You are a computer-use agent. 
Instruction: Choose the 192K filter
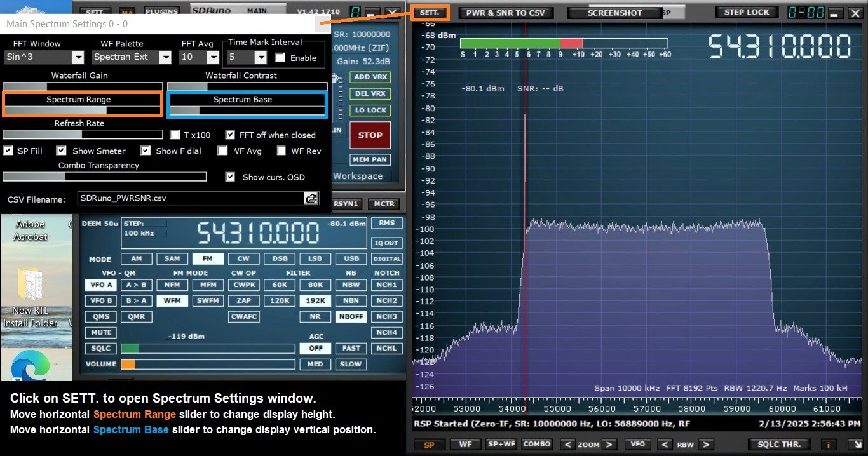click(x=315, y=301)
